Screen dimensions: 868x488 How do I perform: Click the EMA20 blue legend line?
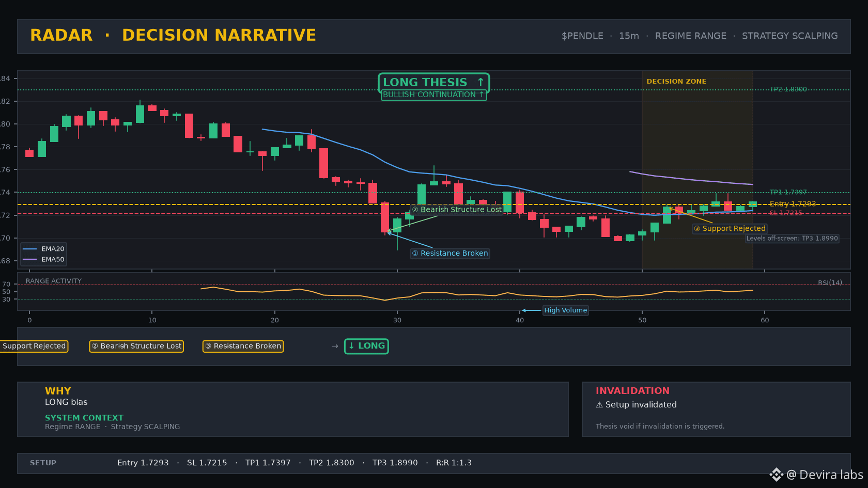pyautogui.click(x=30, y=249)
